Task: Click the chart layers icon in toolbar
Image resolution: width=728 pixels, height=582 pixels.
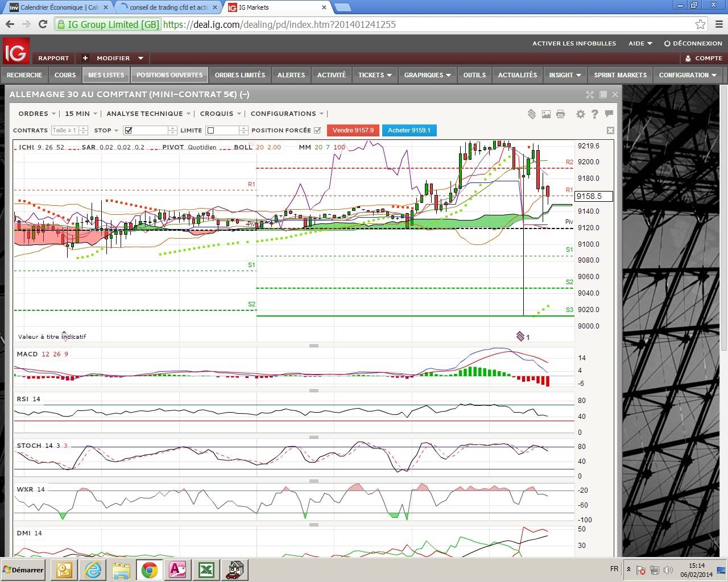Action: coord(531,114)
